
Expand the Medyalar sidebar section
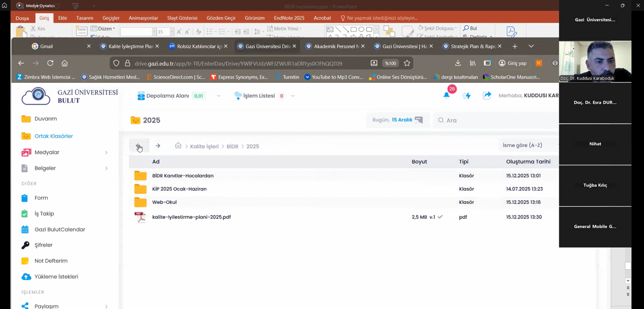[106, 152]
